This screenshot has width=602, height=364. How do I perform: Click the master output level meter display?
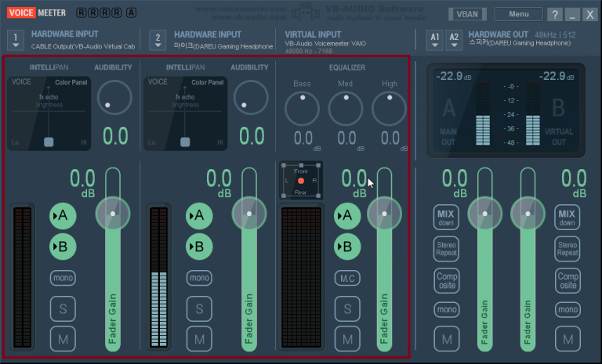click(x=506, y=110)
